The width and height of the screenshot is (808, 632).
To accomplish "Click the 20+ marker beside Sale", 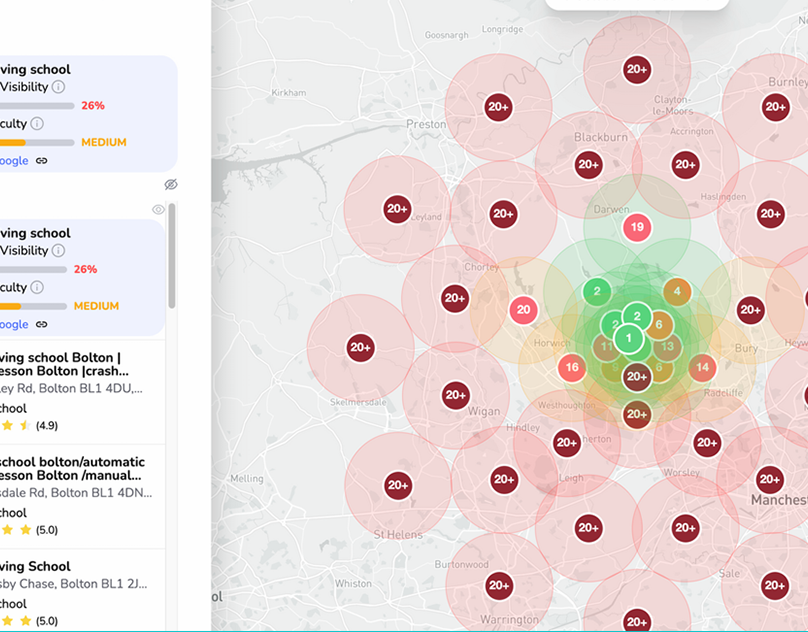I will click(775, 585).
